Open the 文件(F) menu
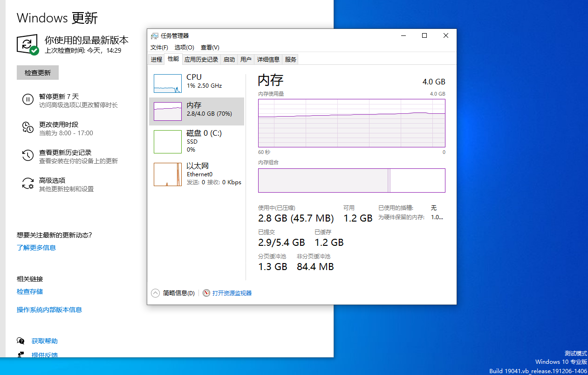 pos(159,48)
